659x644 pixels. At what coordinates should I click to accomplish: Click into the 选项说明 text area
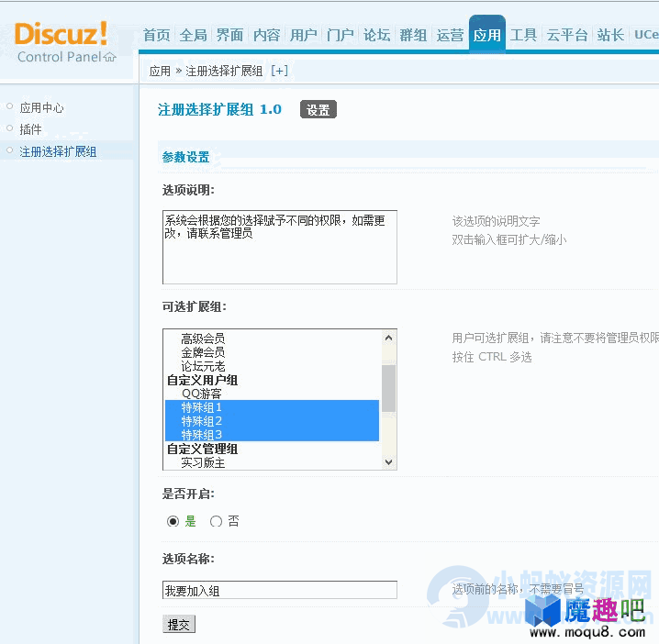click(x=280, y=247)
